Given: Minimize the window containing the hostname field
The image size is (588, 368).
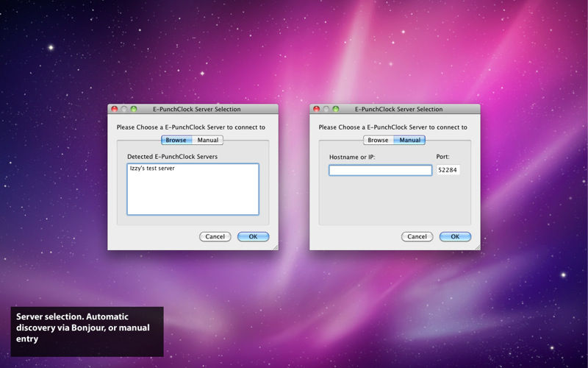Looking at the screenshot, I should click(326, 109).
